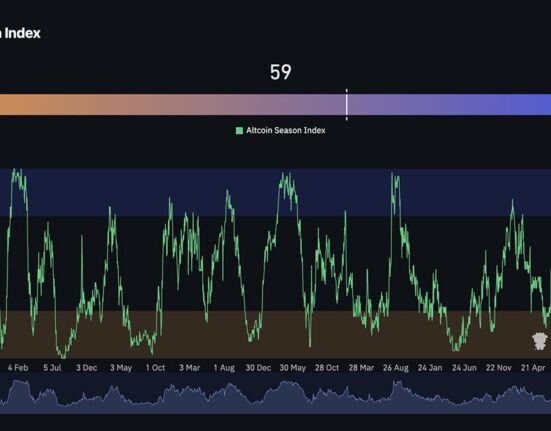551x431 pixels.
Task: Click the 26 Aug axis label
Action: (396, 368)
